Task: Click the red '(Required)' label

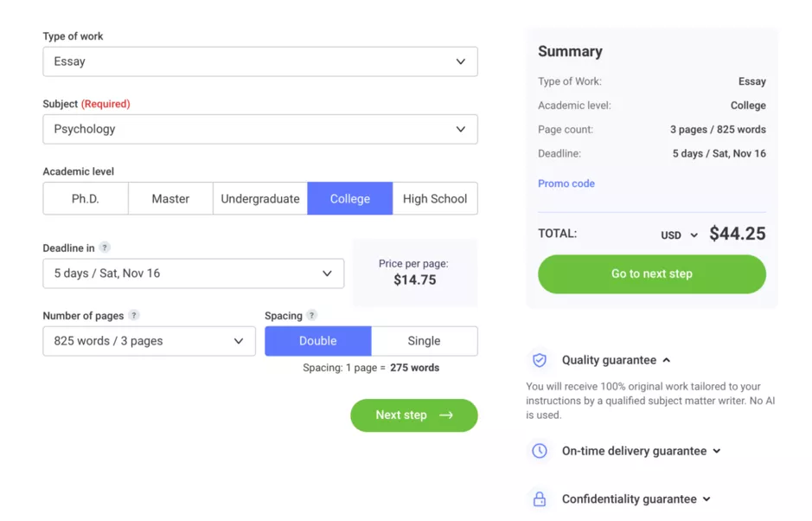Action: pyautogui.click(x=105, y=104)
